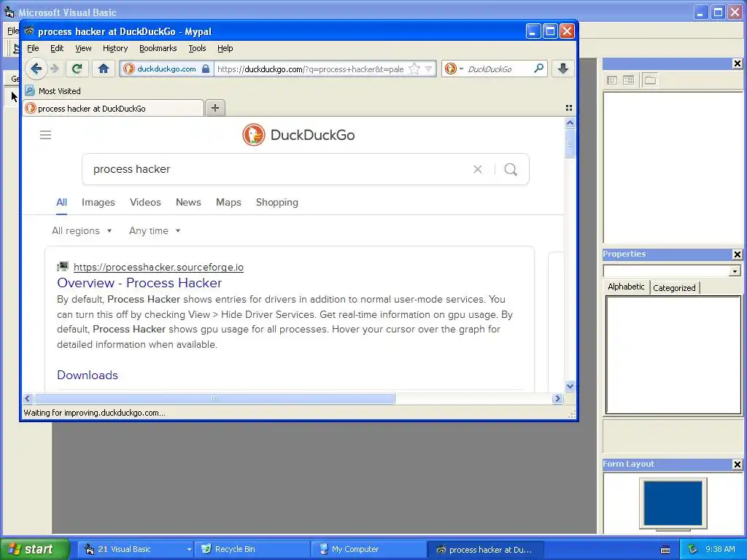Close the Form Layout panel
Image resolution: width=747 pixels, height=560 pixels.
click(x=737, y=464)
